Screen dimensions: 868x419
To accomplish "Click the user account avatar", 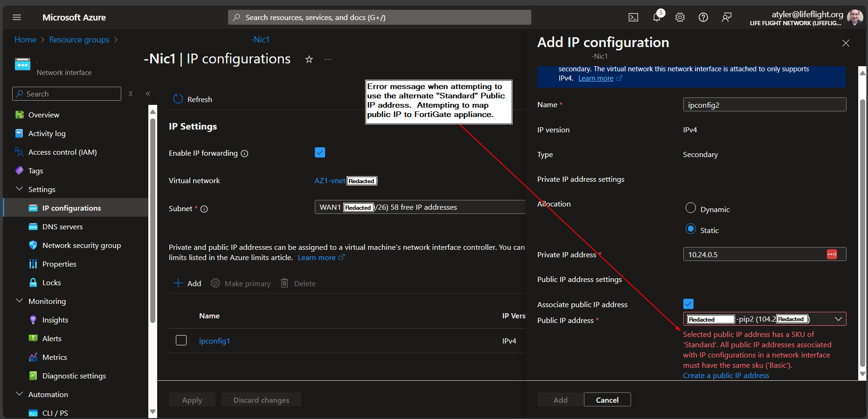I will tap(855, 17).
